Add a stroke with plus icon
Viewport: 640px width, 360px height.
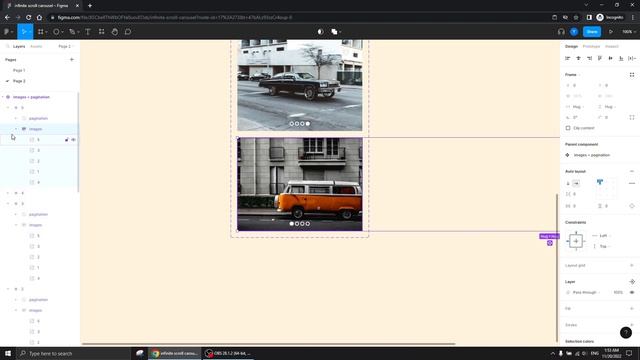632,325
